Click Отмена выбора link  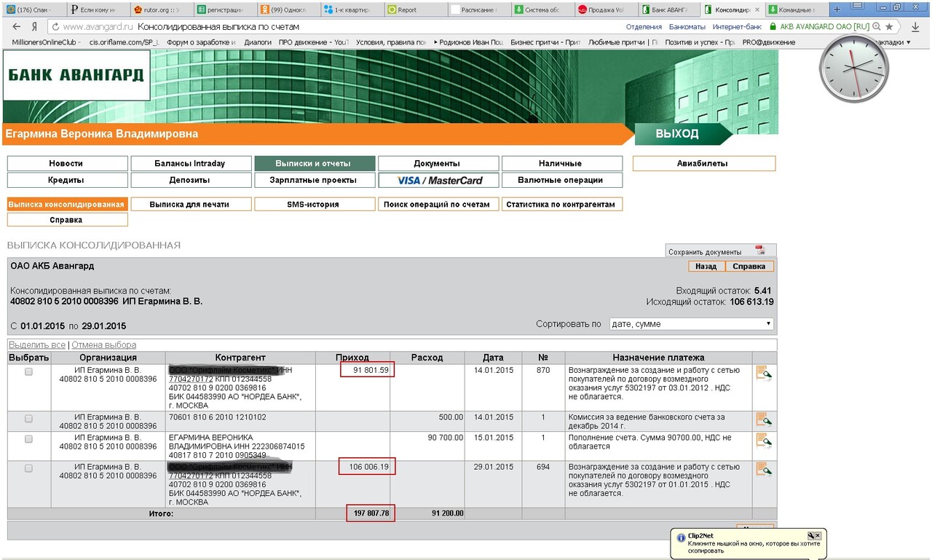tap(103, 345)
